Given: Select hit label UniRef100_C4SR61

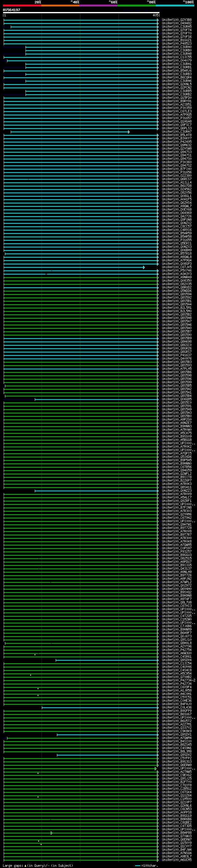Looking at the screenshot, I should point(177,657).
